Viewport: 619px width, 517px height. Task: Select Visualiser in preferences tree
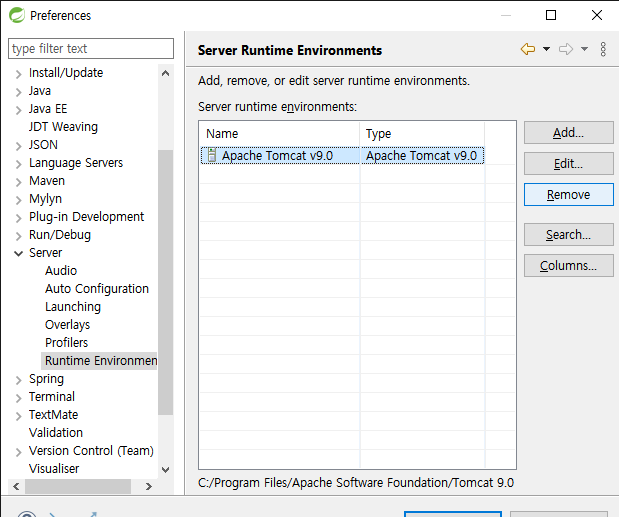point(54,468)
